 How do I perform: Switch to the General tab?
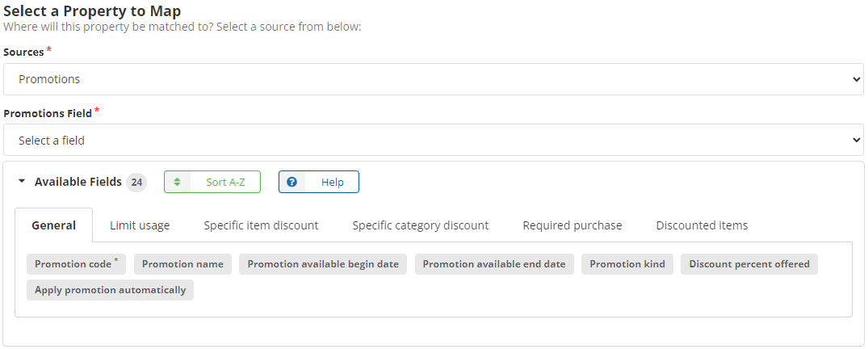[x=54, y=225]
